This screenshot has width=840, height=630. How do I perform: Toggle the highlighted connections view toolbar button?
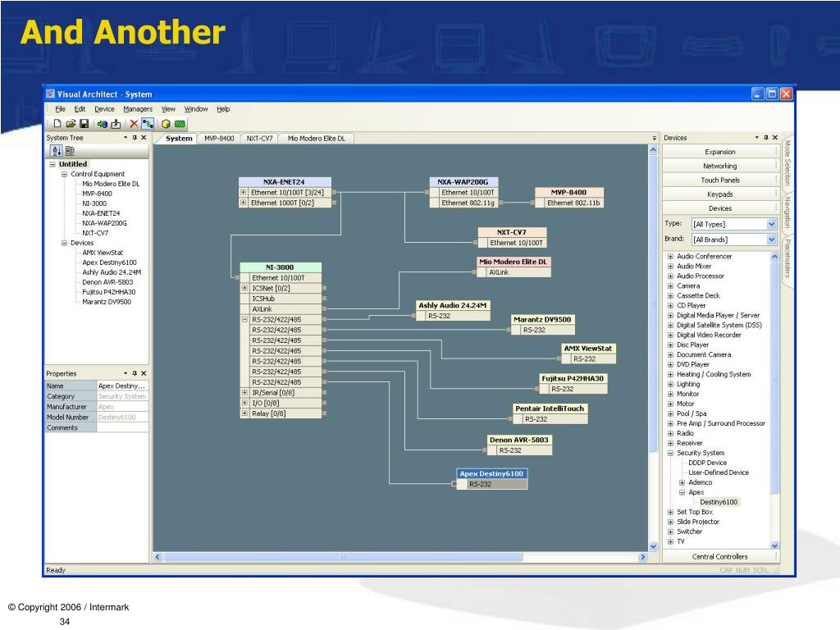click(148, 124)
